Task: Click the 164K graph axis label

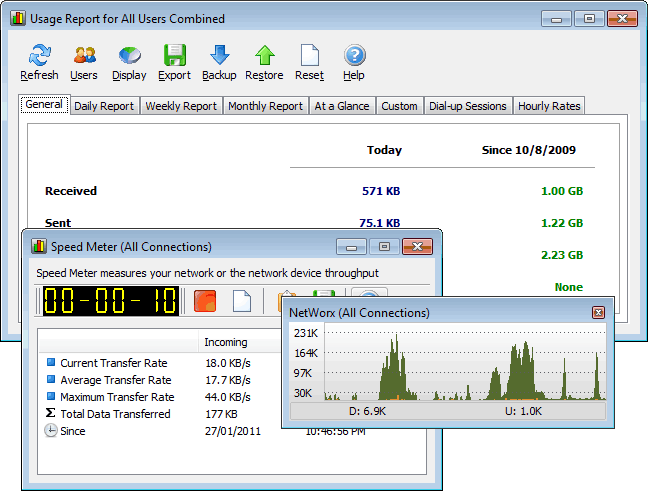Action: [x=306, y=353]
